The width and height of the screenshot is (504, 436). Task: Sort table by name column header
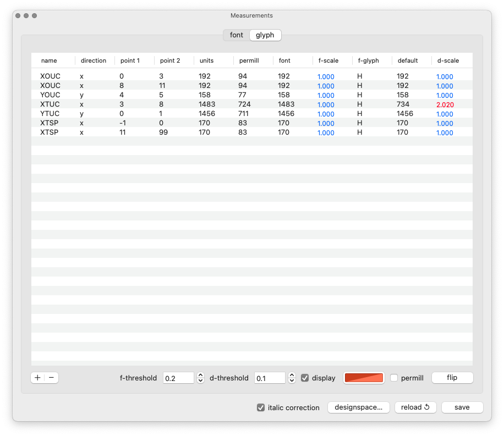(x=50, y=60)
